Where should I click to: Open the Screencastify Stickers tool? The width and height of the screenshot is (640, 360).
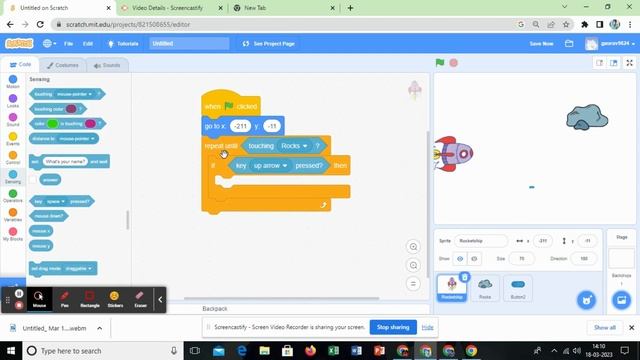(115, 299)
